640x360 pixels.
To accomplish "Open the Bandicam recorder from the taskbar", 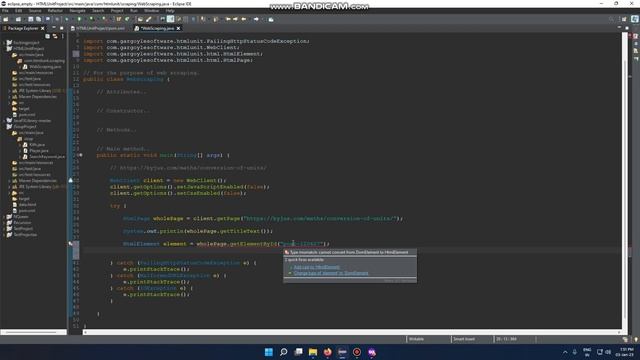I will pos(357,352).
